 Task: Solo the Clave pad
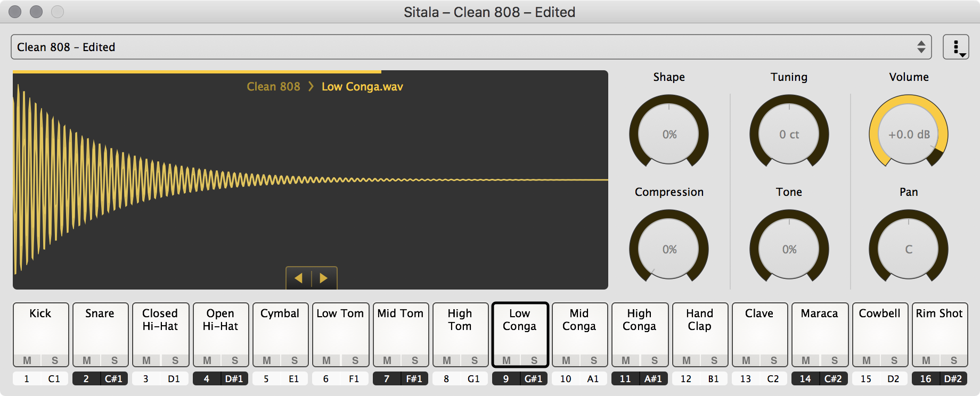point(774,360)
